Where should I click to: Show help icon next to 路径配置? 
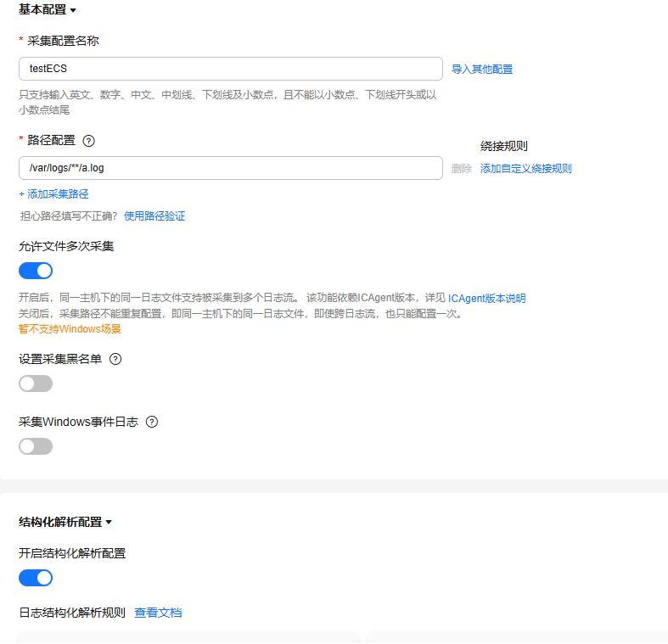(x=88, y=141)
